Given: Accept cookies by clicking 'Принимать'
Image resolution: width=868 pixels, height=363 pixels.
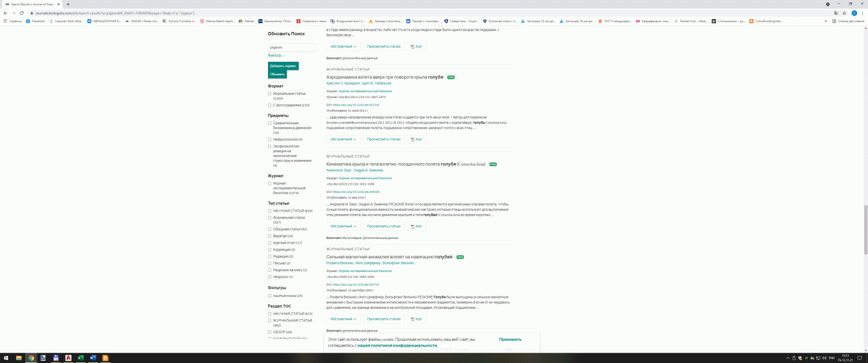Looking at the screenshot, I should click(x=510, y=340).
